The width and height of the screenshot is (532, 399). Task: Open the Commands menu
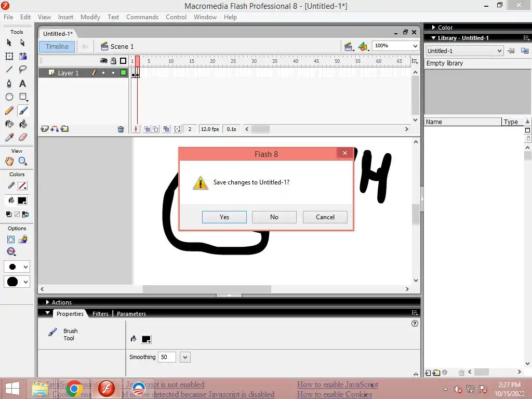coord(142,17)
